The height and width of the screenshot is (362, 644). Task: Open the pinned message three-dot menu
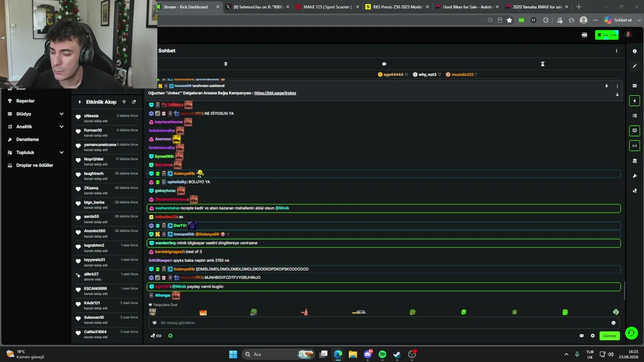point(617,86)
